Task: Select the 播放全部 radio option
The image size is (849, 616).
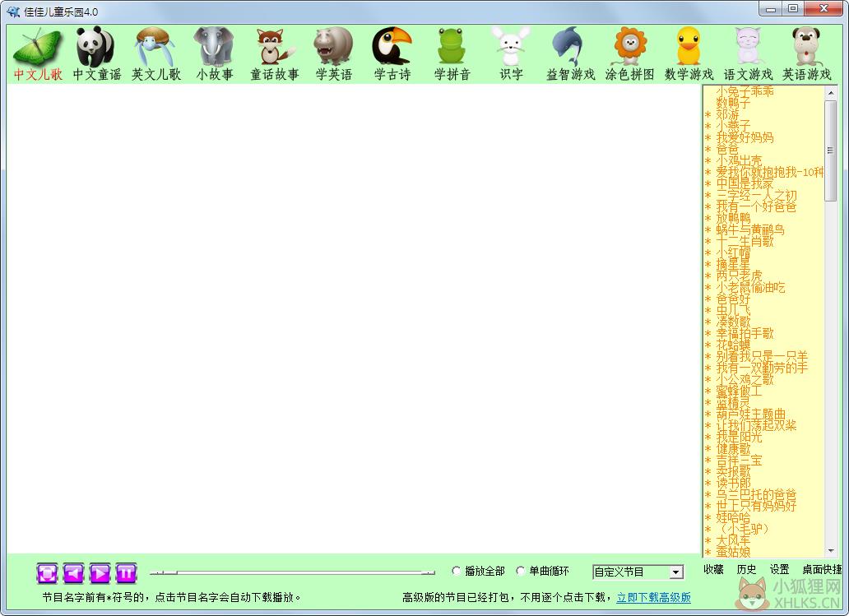Action: 457,571
